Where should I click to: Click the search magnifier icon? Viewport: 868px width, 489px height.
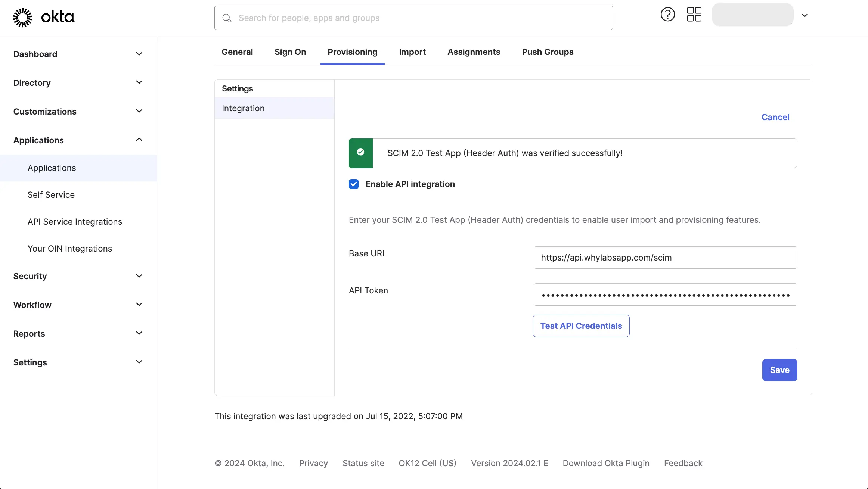[227, 18]
